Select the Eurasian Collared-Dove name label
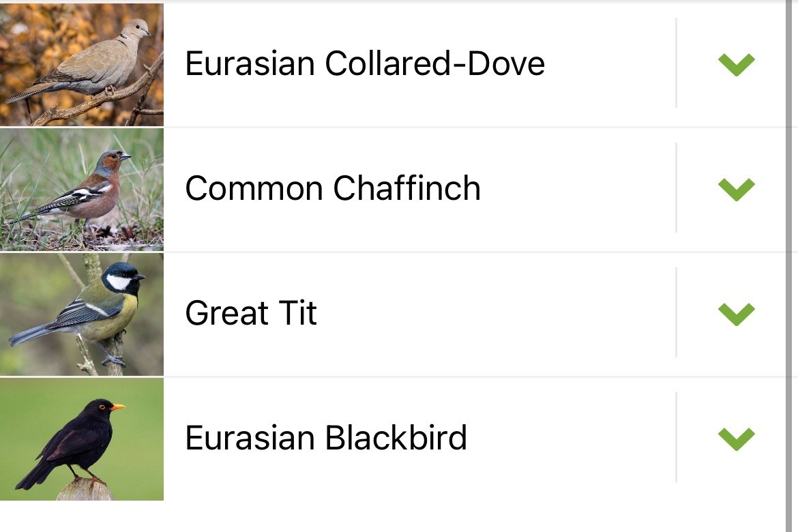The height and width of the screenshot is (532, 798). (x=365, y=63)
